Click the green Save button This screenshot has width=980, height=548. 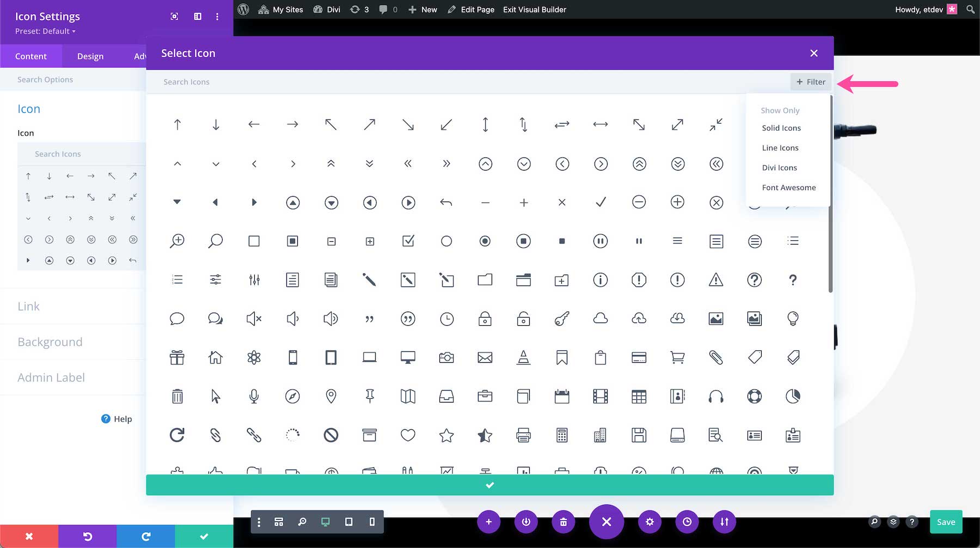[x=946, y=521]
